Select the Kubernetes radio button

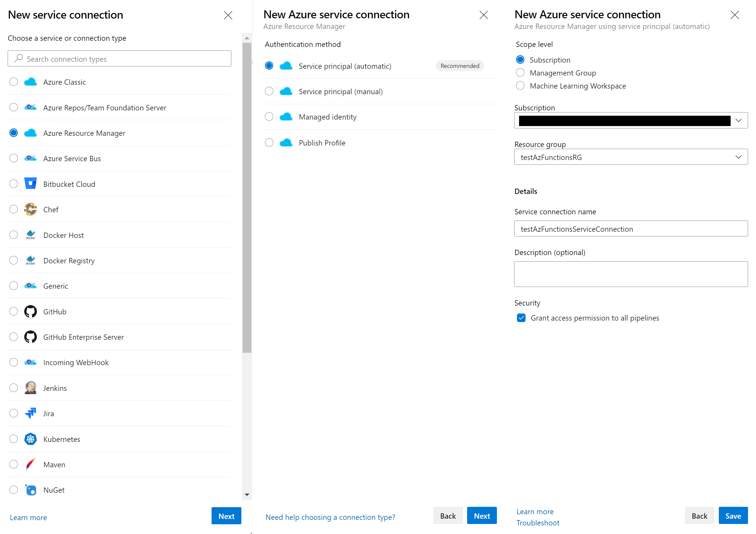tap(14, 439)
